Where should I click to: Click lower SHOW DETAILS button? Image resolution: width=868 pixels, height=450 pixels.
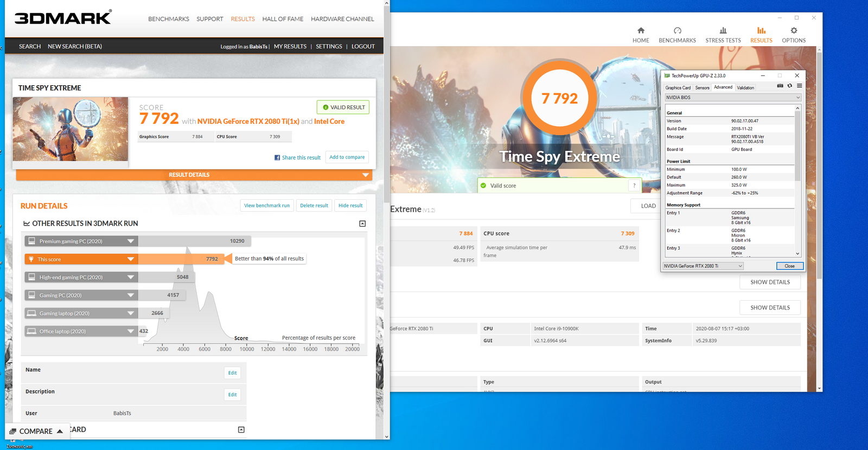pyautogui.click(x=770, y=308)
